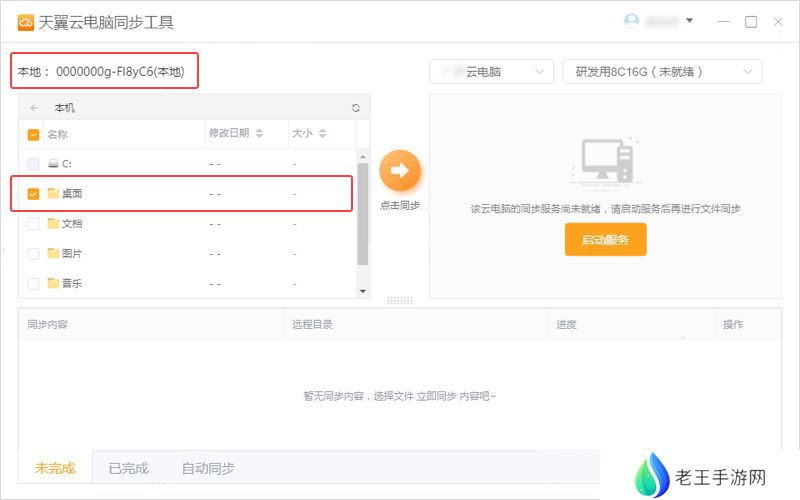Select the 文档 row name
This screenshot has width=800, height=500.
pyautogui.click(x=72, y=223)
